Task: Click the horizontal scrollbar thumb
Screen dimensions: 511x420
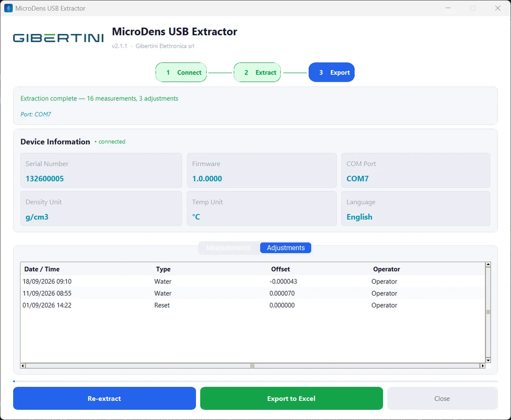Action: 253,366
